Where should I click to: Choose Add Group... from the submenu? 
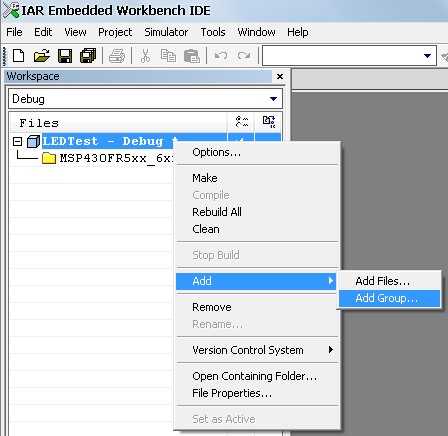pos(389,298)
